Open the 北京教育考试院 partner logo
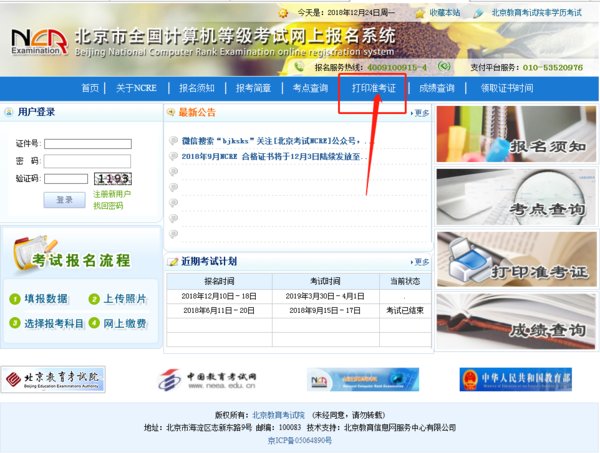The width and height of the screenshot is (600, 453). coord(53,379)
